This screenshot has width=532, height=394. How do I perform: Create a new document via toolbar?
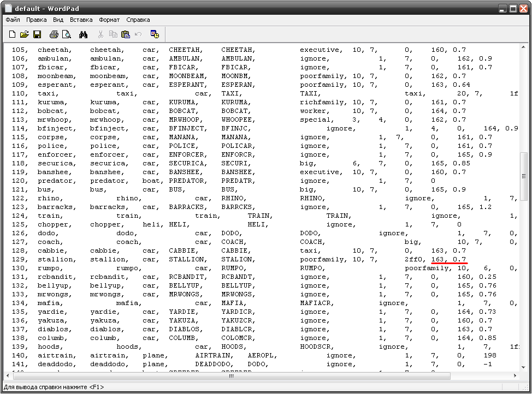click(x=12, y=34)
